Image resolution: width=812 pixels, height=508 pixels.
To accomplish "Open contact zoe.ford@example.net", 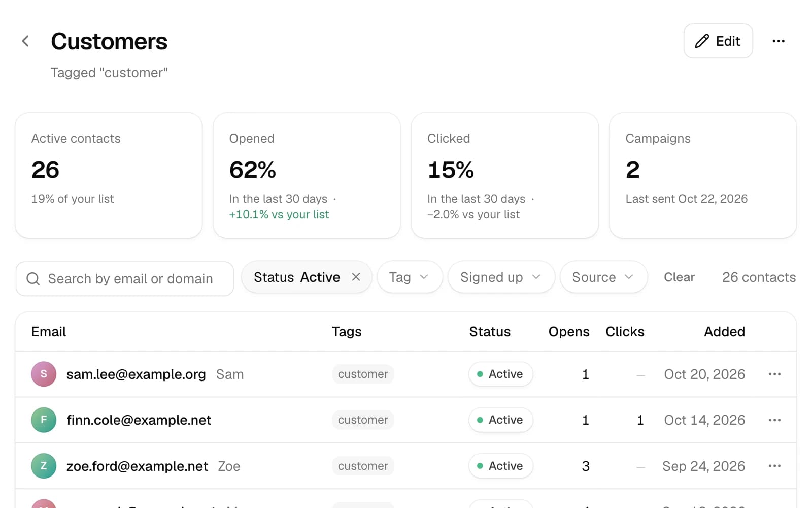I will coord(137,466).
